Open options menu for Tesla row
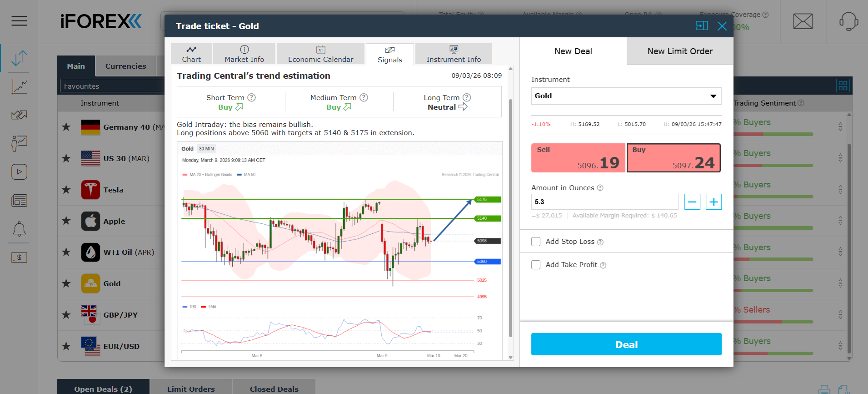This screenshot has height=394, width=868. tap(840, 189)
